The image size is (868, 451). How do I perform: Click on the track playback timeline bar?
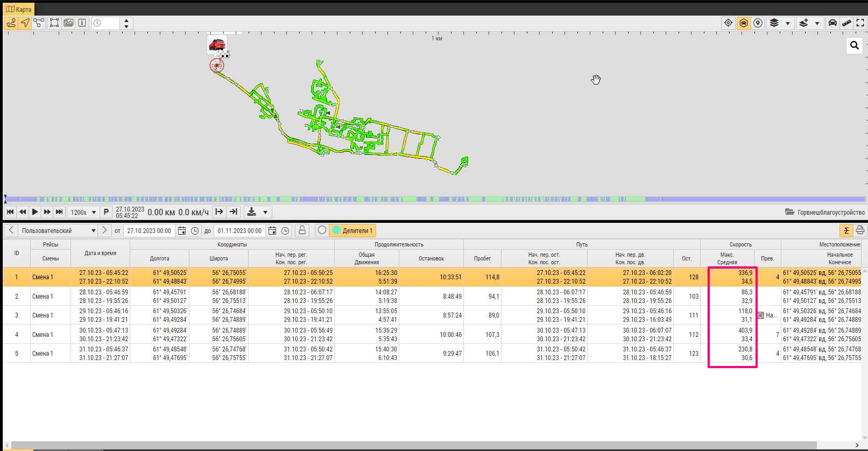click(x=431, y=199)
